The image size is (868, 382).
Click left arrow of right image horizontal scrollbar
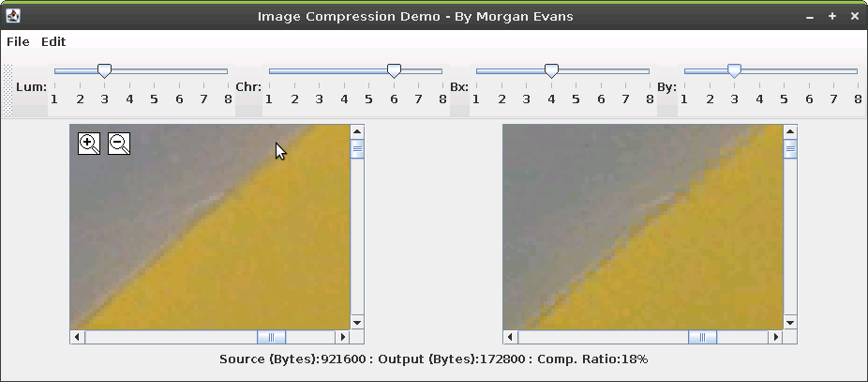coord(510,337)
